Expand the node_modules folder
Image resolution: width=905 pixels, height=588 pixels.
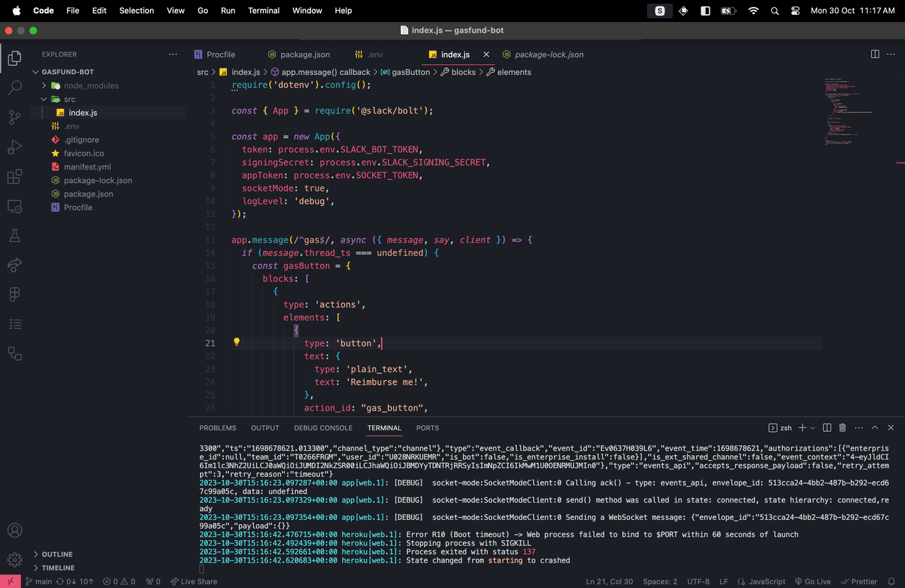coord(90,86)
